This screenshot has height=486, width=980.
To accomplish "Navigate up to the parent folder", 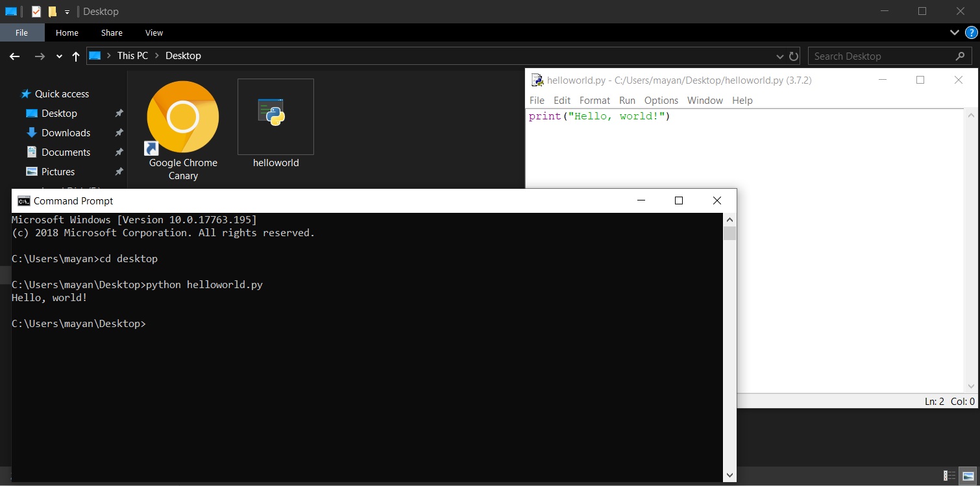I will pyautogui.click(x=75, y=56).
